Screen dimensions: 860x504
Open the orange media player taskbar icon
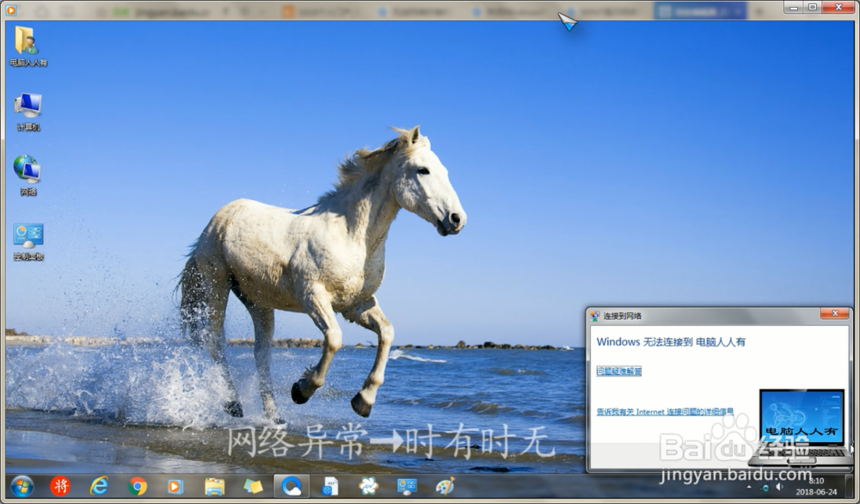pyautogui.click(x=175, y=486)
